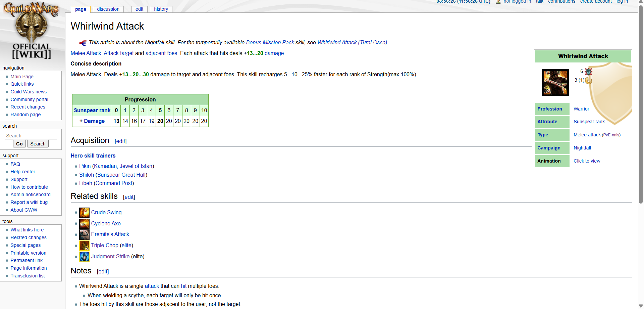Click the adrenaline cost icon in infobox
The image size is (644, 309).
coord(588,72)
